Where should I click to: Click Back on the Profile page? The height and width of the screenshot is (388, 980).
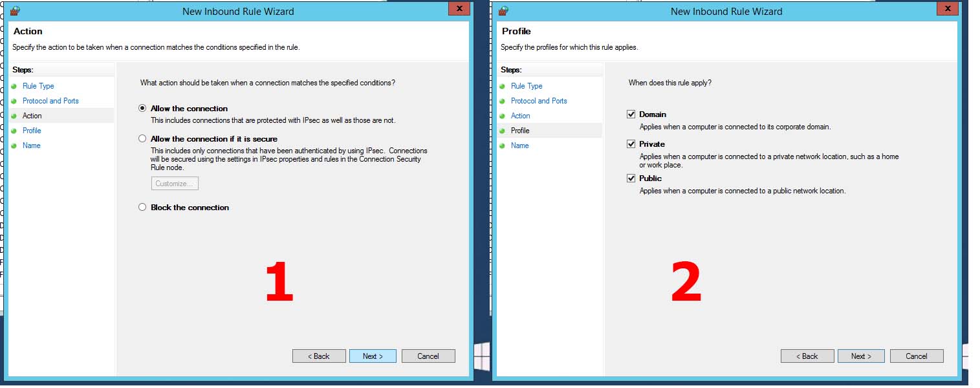(x=807, y=356)
